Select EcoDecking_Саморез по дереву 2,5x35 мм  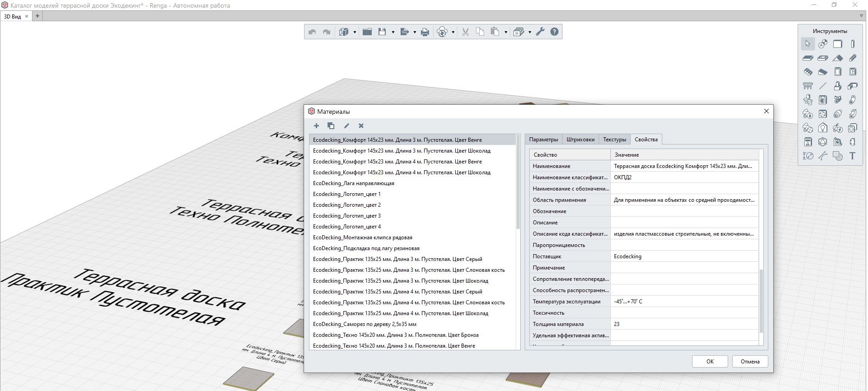(x=412, y=324)
